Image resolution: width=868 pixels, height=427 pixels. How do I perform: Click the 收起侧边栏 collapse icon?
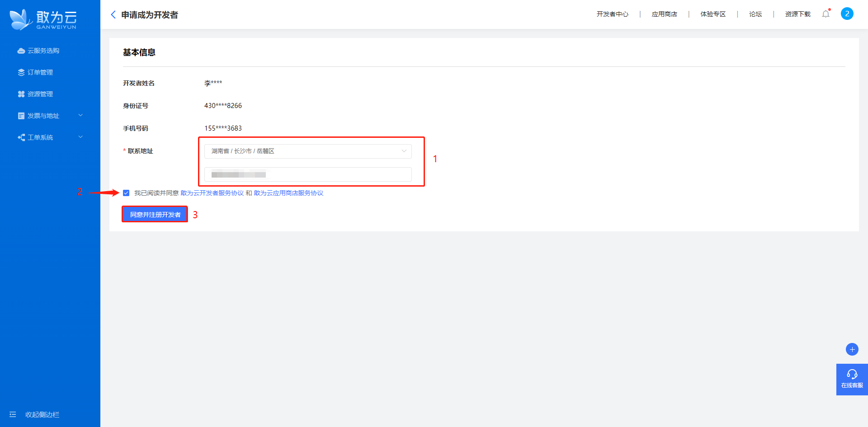[13, 414]
